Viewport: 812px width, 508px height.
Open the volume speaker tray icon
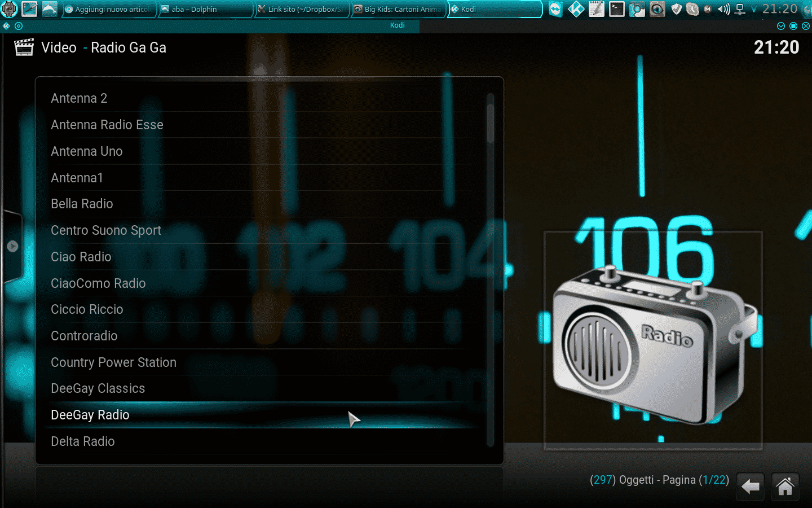tap(724, 9)
